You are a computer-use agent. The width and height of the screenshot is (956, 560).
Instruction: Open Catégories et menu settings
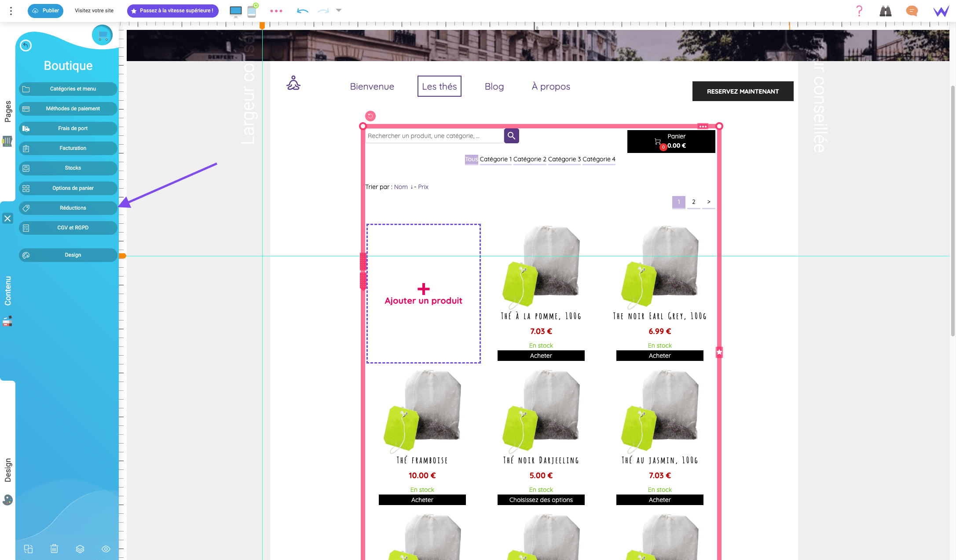pyautogui.click(x=68, y=89)
